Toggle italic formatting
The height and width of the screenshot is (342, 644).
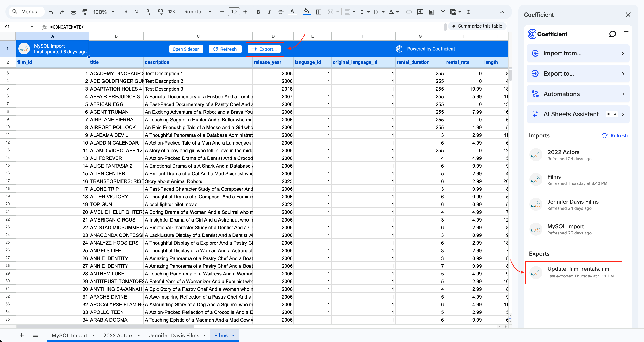269,12
